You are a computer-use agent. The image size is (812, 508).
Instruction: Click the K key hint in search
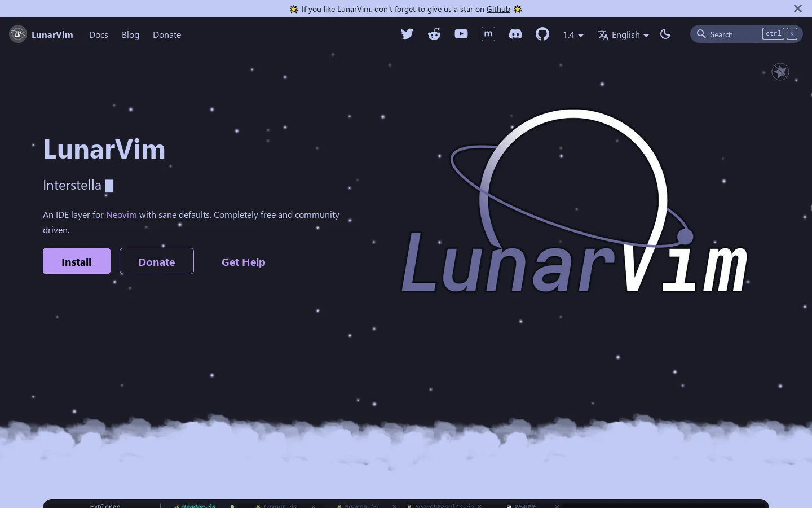coord(792,34)
